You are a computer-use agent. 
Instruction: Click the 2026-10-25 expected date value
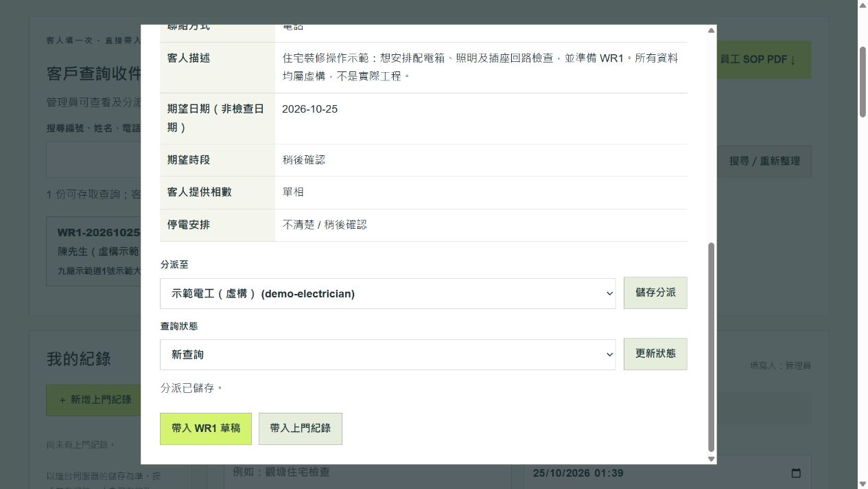point(309,109)
